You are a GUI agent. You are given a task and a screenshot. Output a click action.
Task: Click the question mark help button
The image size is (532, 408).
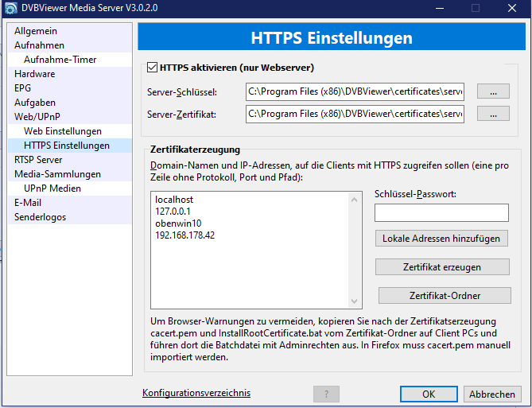(326, 394)
